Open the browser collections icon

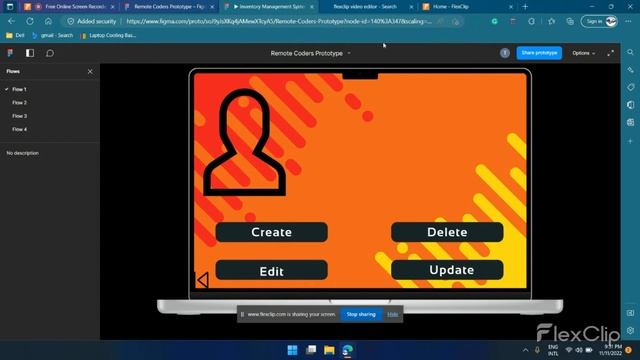(570, 21)
